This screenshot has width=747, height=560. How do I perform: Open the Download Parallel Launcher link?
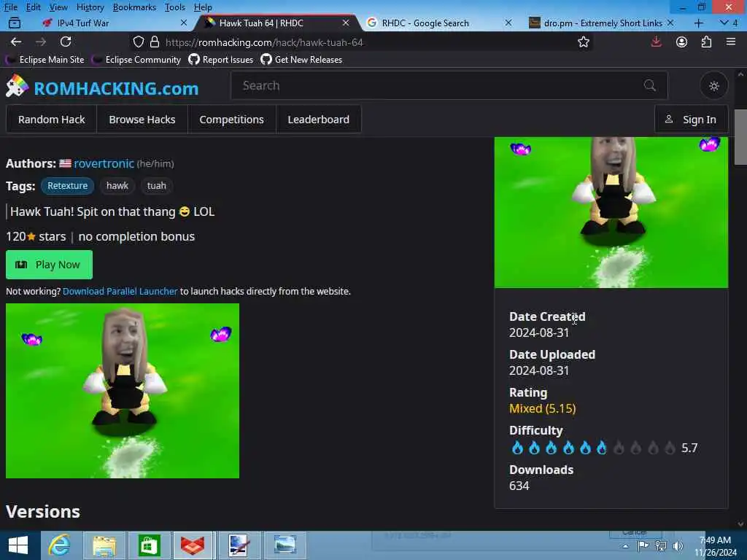click(x=120, y=292)
